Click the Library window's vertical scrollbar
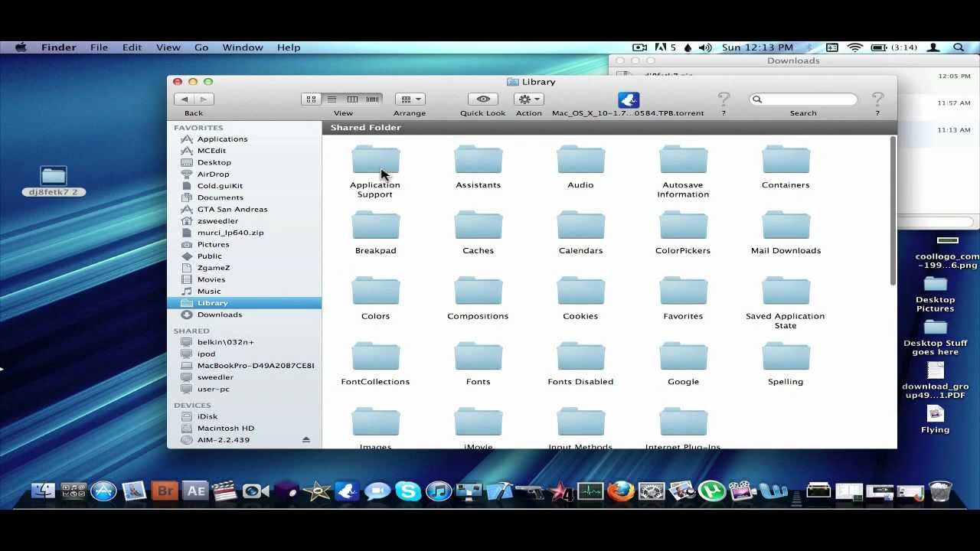This screenshot has height=551, width=980. point(893,211)
